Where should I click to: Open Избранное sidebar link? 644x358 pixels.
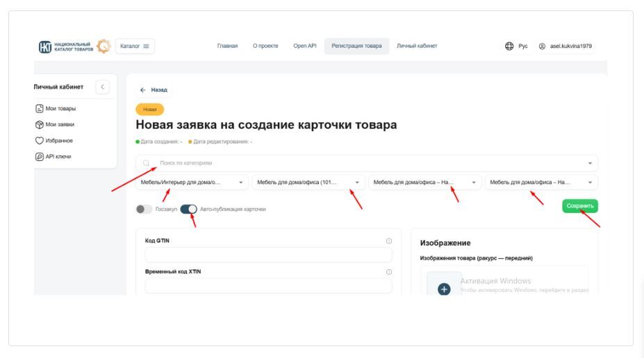(59, 141)
